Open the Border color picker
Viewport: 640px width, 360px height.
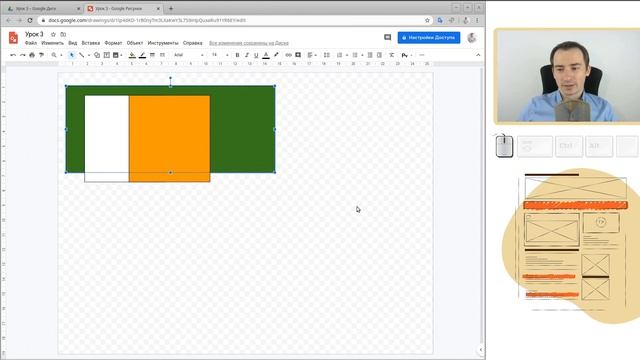[x=142, y=55]
